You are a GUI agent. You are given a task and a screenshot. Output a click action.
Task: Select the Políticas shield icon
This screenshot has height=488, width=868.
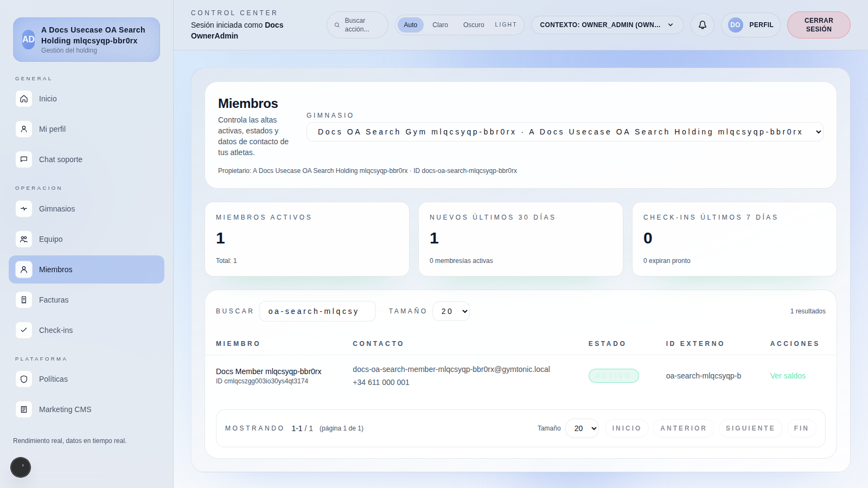(24, 379)
